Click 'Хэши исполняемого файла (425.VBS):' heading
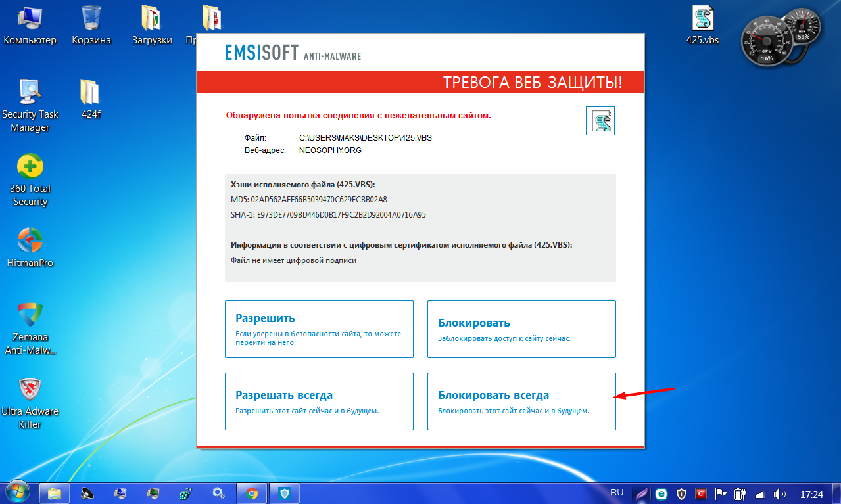This screenshot has height=504, width=841. pos(303,185)
